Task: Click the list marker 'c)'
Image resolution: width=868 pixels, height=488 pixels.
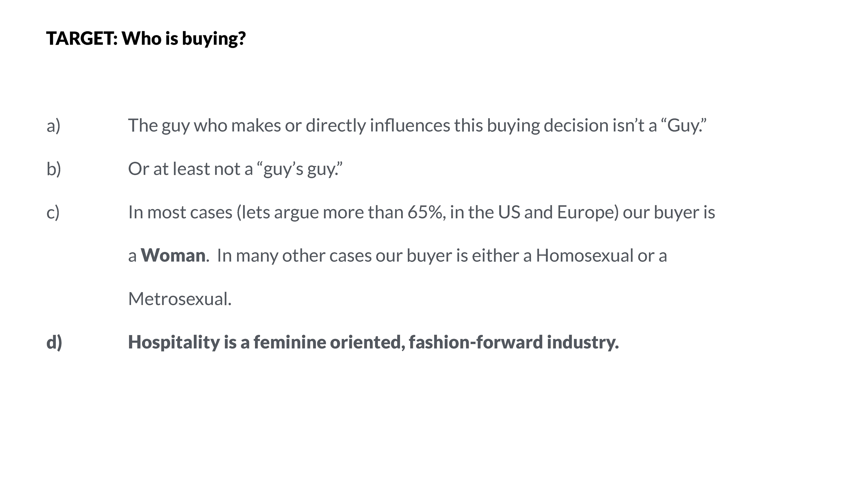Action: [53, 212]
